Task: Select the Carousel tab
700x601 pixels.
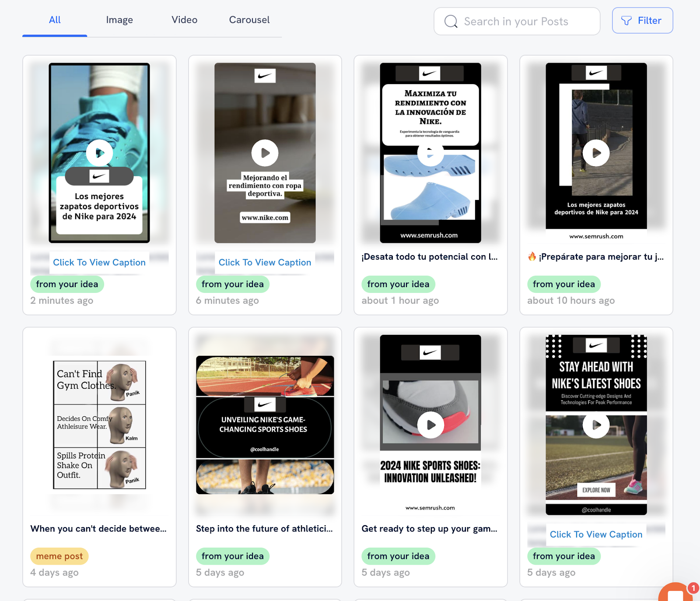Action: (x=249, y=20)
